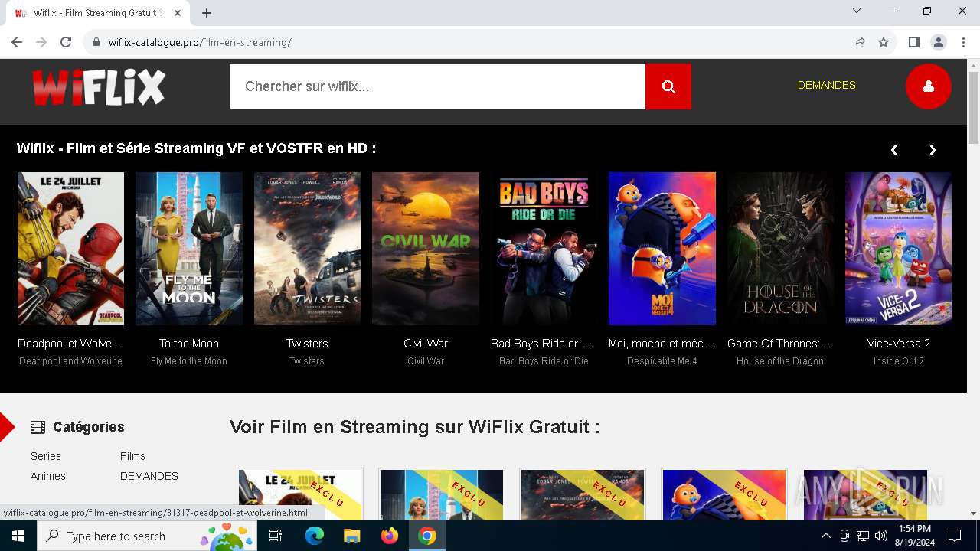980x551 pixels.
Task: Close the Wiflix browser tab
Action: coord(178,13)
